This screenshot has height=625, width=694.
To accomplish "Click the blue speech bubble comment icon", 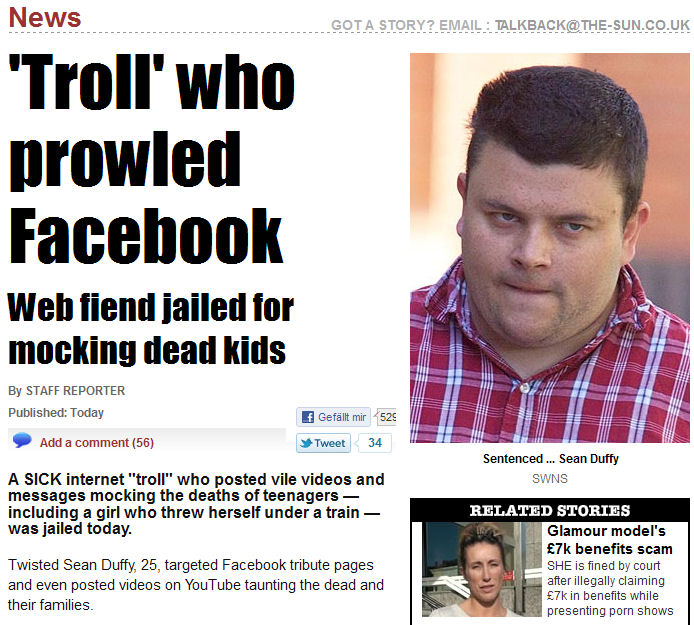I will point(22,440).
